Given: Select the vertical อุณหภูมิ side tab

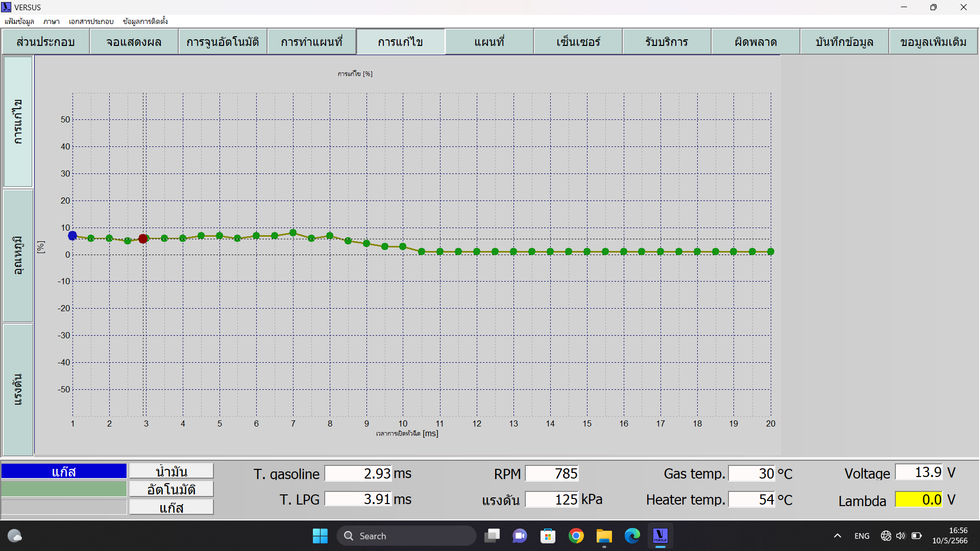Looking at the screenshot, I should [x=18, y=256].
